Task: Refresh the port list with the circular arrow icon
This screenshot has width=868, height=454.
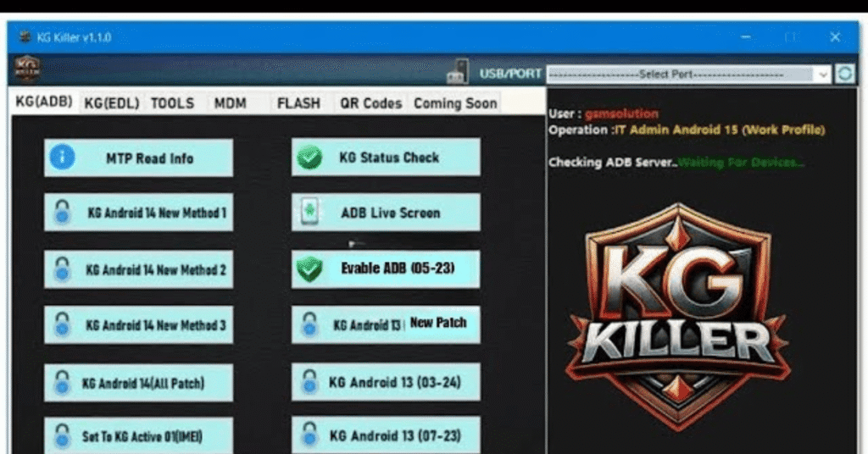Action: [845, 74]
